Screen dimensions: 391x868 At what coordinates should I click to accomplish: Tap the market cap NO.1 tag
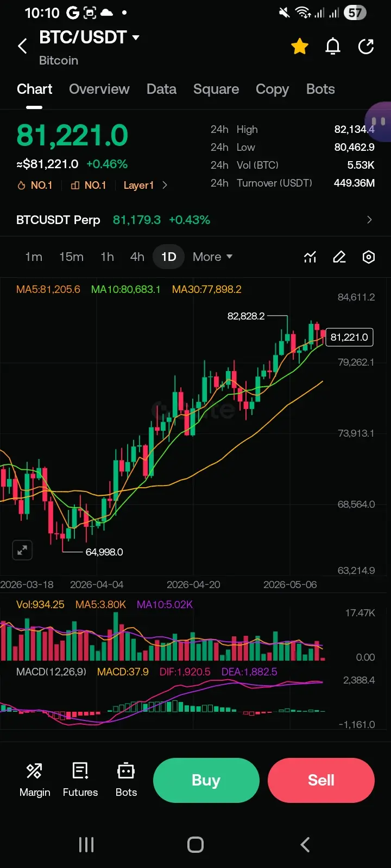click(x=89, y=186)
